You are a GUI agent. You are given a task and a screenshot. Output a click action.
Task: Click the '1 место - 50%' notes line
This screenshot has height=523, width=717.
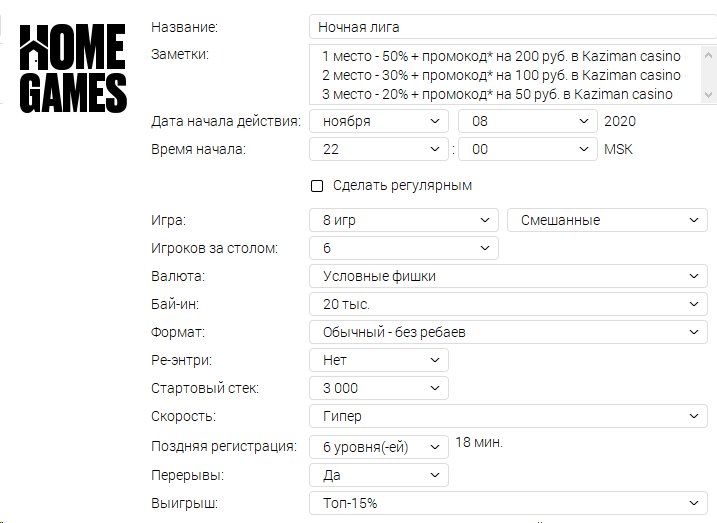501,56
